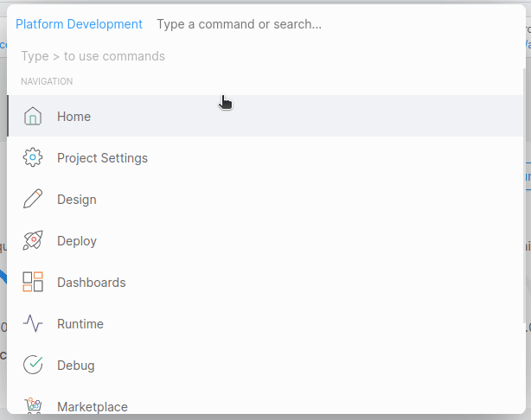Screen dimensions: 531x420
Task: Open Project Settings entry
Action: click(x=265, y=157)
